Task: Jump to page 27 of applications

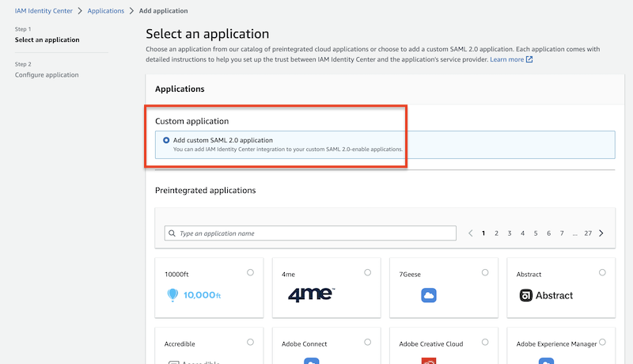Action: [588, 233]
